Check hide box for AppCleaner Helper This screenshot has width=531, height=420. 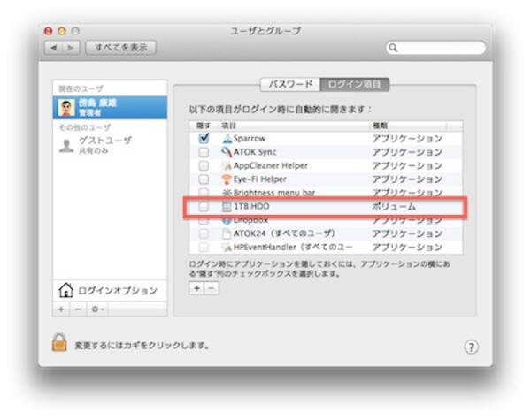(204, 166)
